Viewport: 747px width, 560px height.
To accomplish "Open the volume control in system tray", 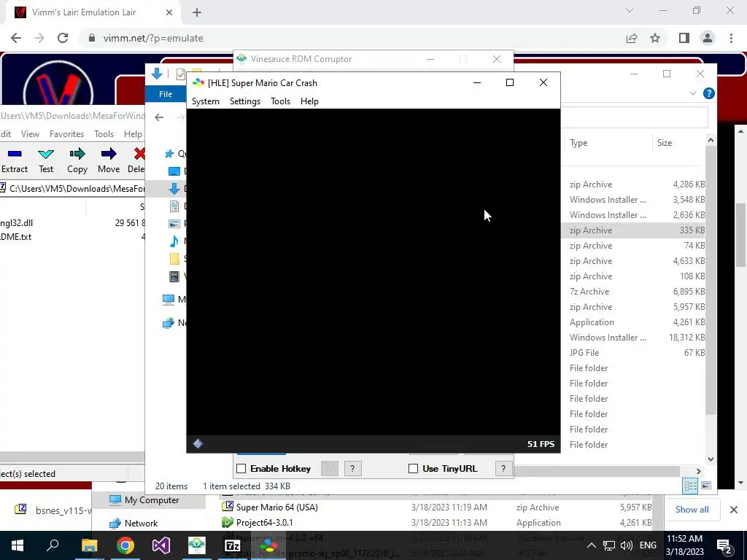I will (627, 545).
